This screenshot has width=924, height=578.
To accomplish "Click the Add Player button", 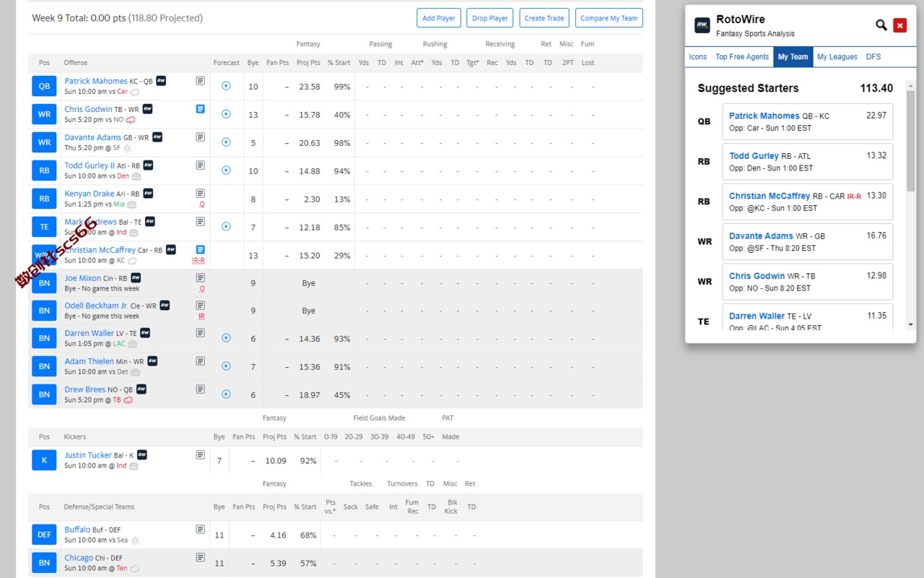I will pos(439,18).
